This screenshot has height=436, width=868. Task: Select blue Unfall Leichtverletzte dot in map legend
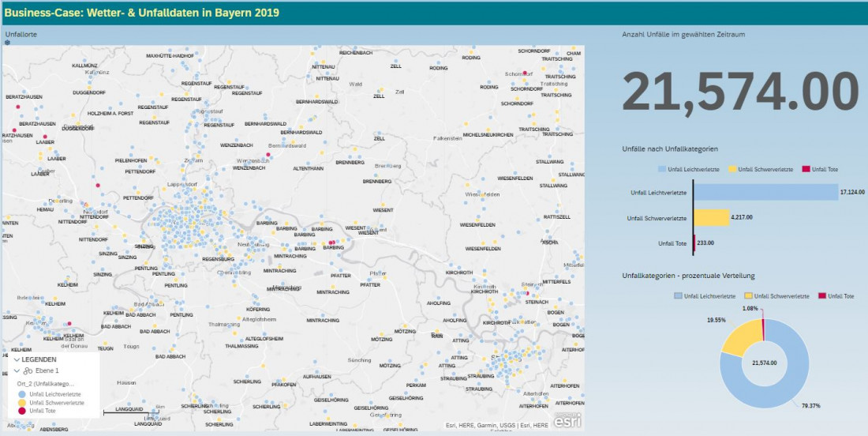click(x=21, y=394)
